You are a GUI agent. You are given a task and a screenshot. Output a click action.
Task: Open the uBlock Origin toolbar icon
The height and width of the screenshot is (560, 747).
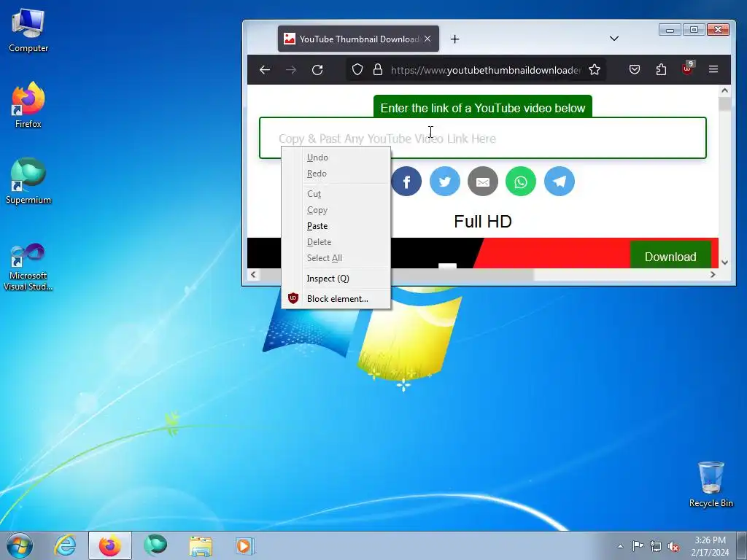pyautogui.click(x=688, y=69)
